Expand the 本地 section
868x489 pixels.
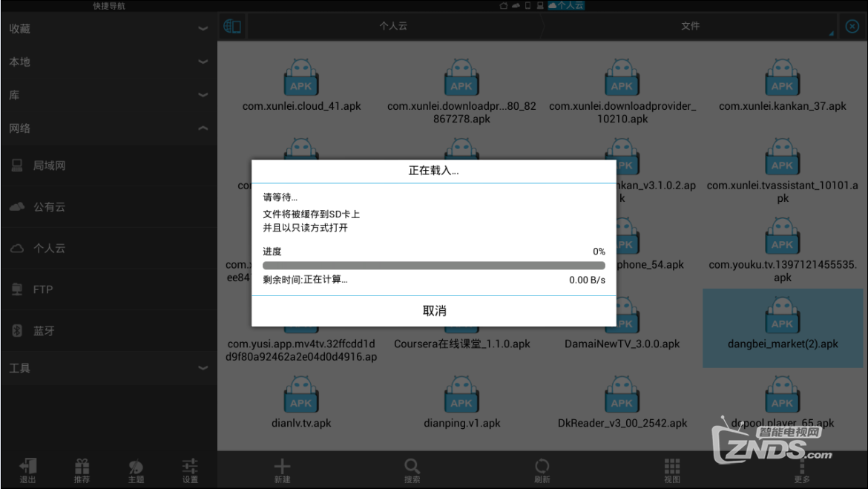tap(109, 62)
